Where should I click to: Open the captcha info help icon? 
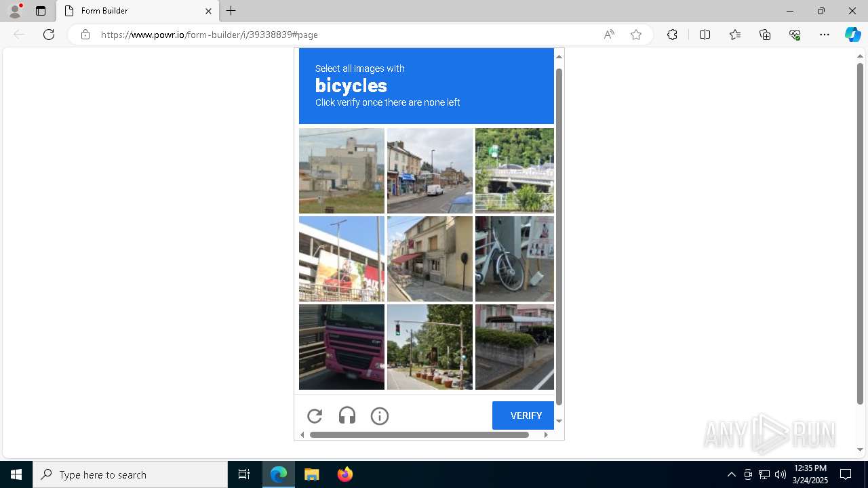point(380,416)
